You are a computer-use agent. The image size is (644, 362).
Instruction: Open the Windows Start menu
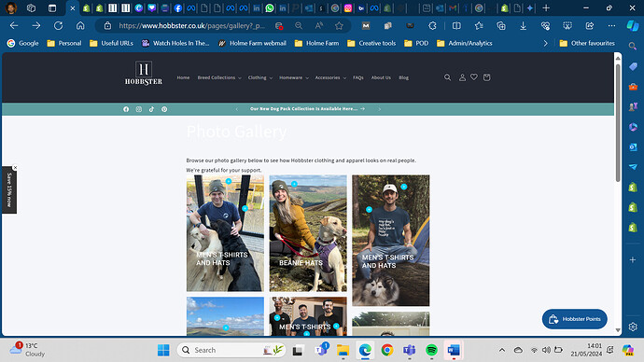tap(163, 350)
